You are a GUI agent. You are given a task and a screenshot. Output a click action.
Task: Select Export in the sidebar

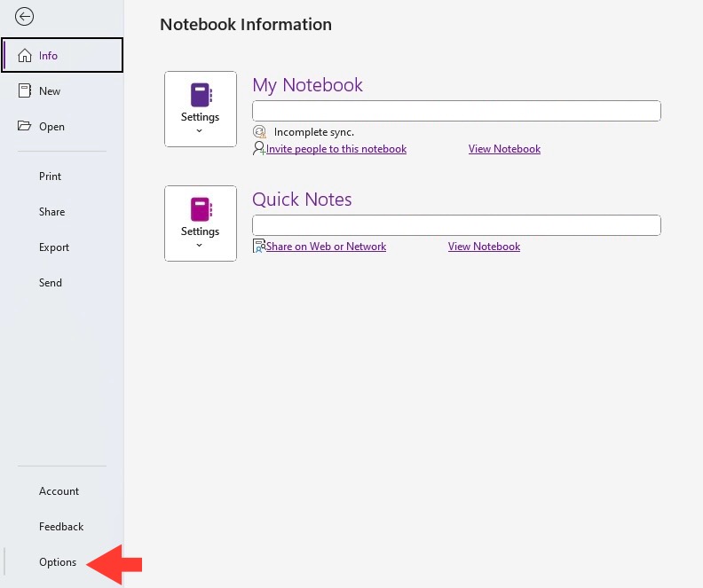click(54, 247)
